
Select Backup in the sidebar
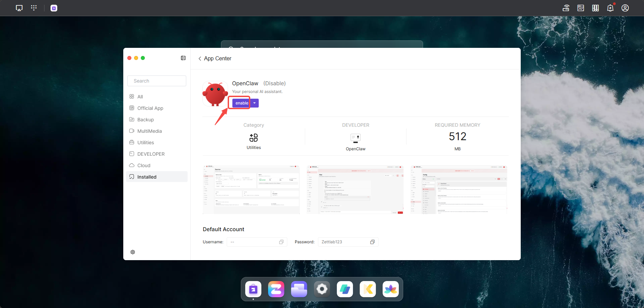coord(146,120)
